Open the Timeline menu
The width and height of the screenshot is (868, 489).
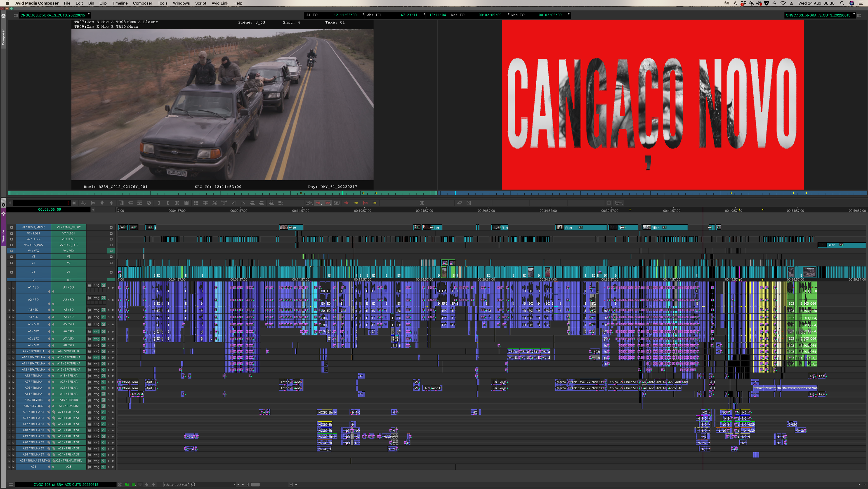tap(120, 3)
